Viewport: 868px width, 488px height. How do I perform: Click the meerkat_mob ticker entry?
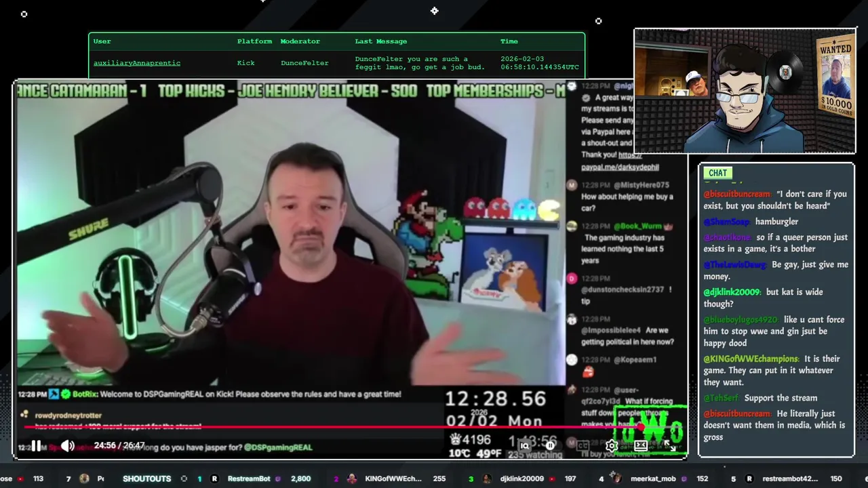653,479
